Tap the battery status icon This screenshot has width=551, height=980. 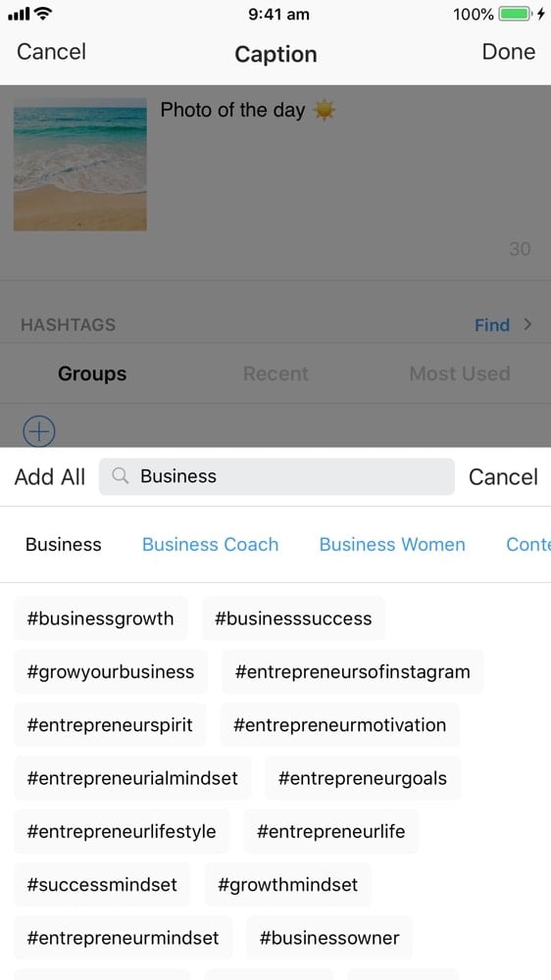[516, 14]
